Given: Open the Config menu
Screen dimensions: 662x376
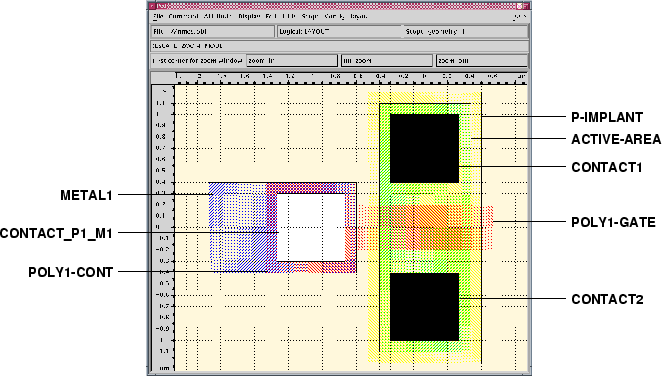Looking at the screenshot, I should [334, 16].
